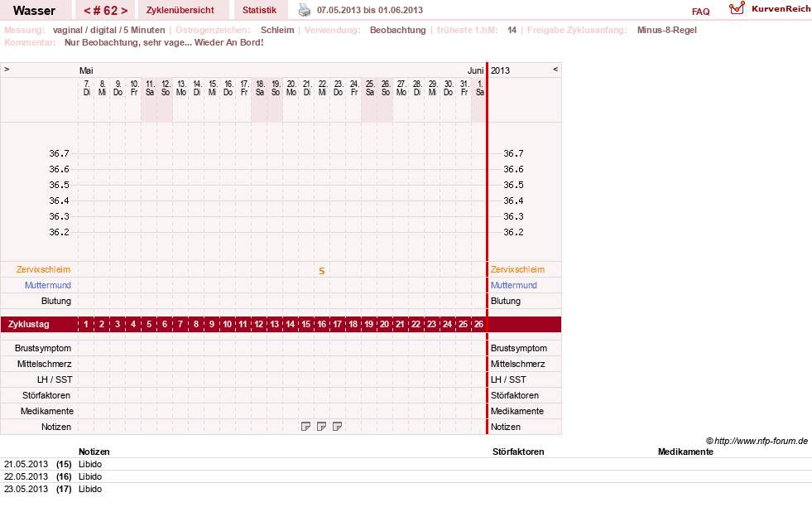This screenshot has width=812, height=517.
Task: Click the Störfaktoren column header below chart
Action: 518,452
